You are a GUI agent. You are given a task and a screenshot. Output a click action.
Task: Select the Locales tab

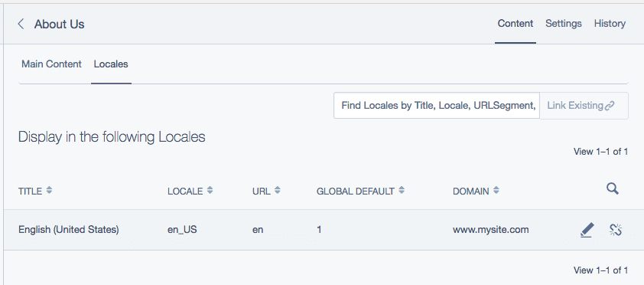(111, 64)
